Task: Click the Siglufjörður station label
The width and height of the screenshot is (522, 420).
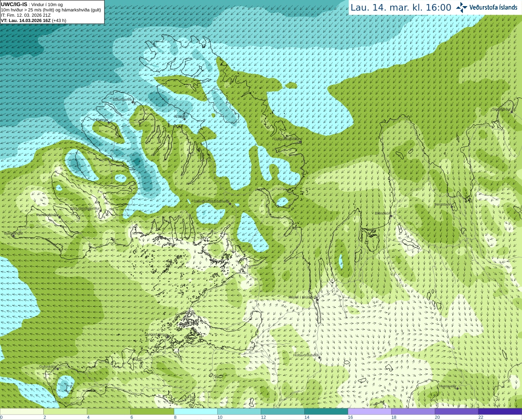Action: click(501, 109)
